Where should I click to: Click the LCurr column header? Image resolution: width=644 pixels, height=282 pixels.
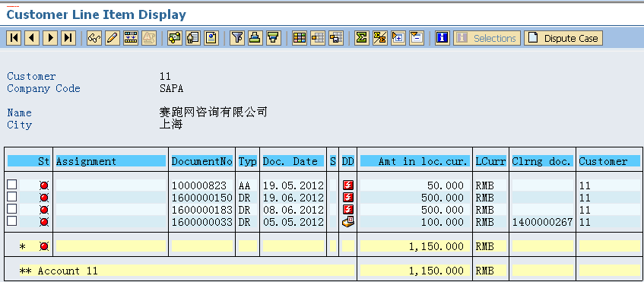pyautogui.click(x=491, y=161)
